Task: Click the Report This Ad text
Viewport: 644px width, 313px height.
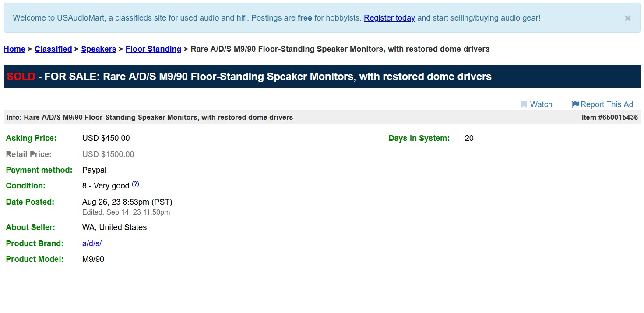Action: pyautogui.click(x=606, y=104)
